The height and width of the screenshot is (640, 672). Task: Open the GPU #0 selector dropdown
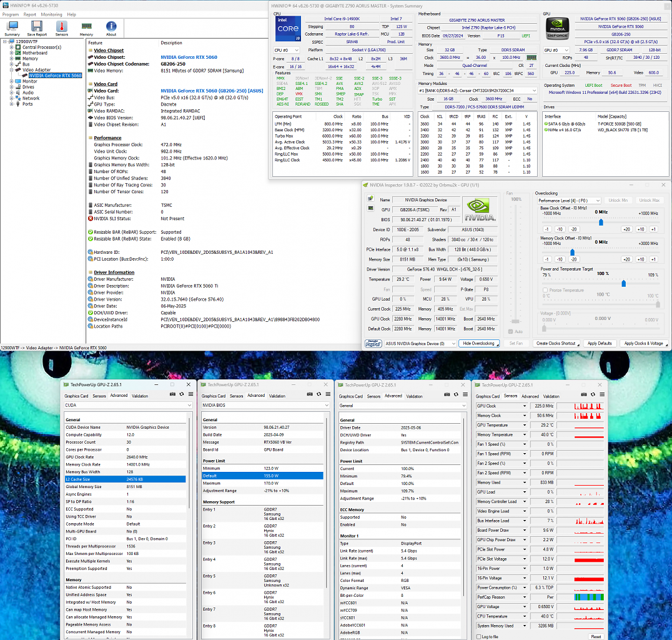pos(556,50)
